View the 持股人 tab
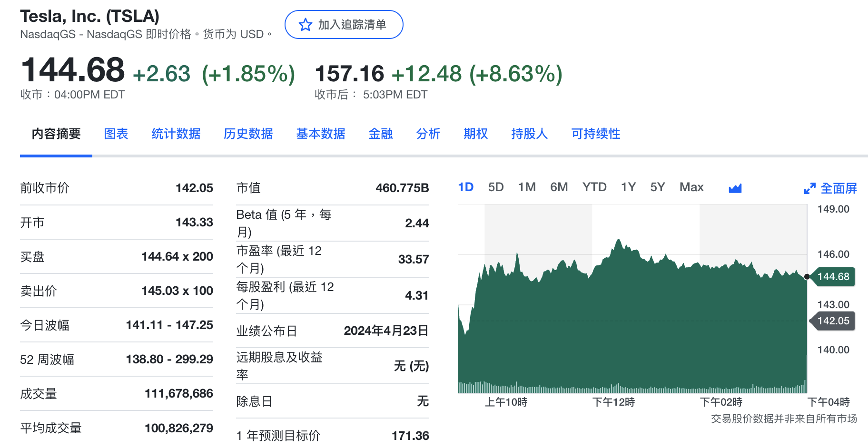 (x=529, y=134)
